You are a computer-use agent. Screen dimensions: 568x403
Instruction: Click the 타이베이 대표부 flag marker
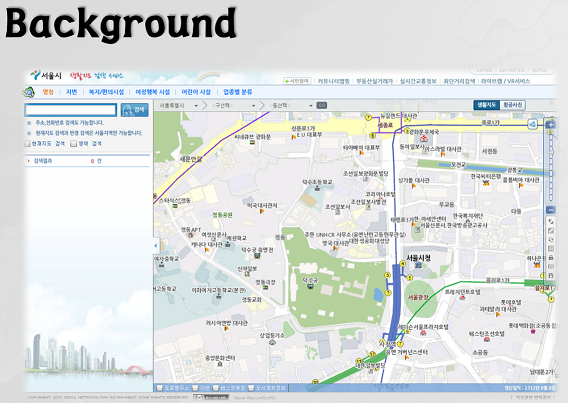tap(362, 153)
